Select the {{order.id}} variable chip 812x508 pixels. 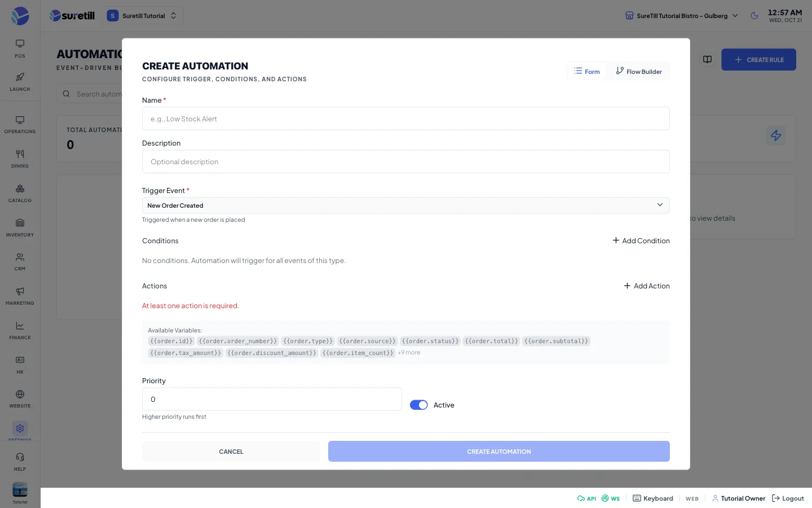click(171, 341)
